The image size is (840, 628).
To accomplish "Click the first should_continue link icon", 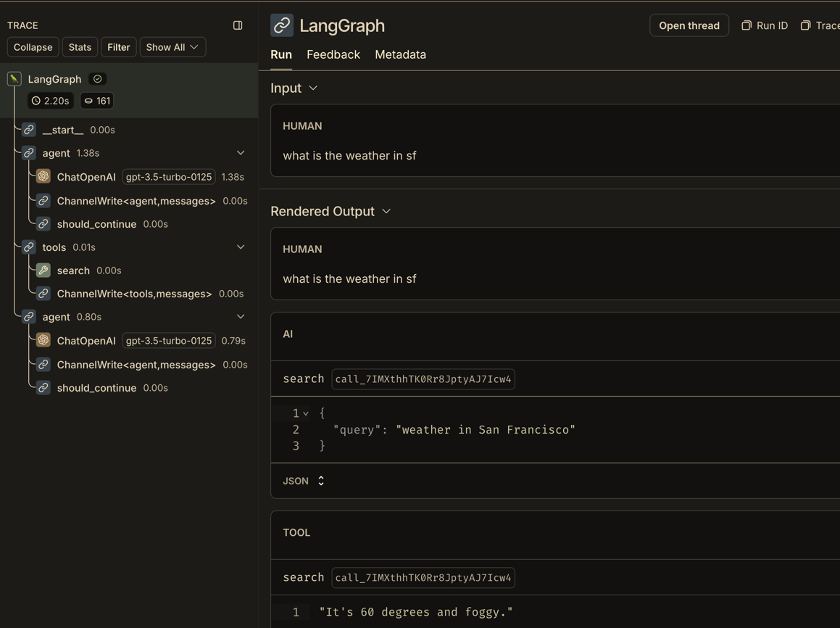I will (43, 224).
